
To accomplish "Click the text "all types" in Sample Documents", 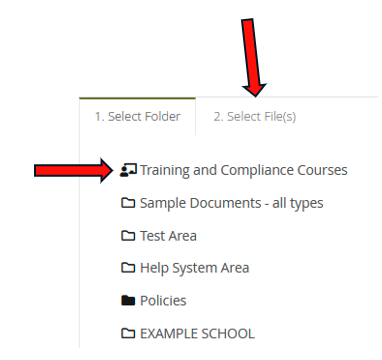I will pos(298,203).
